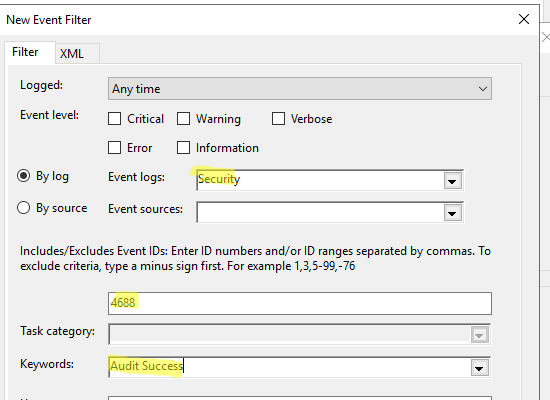
Task: Click the Event ID field containing 4688
Action: click(300, 303)
